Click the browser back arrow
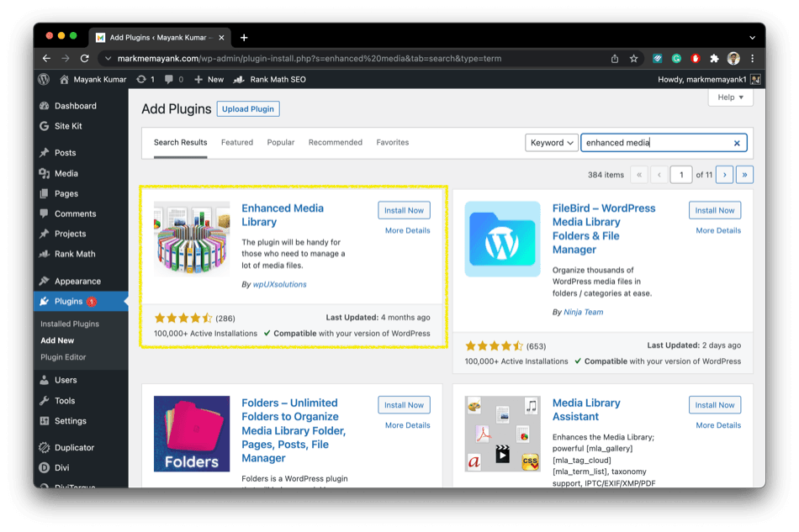The height and width of the screenshot is (532, 799). coord(46,59)
